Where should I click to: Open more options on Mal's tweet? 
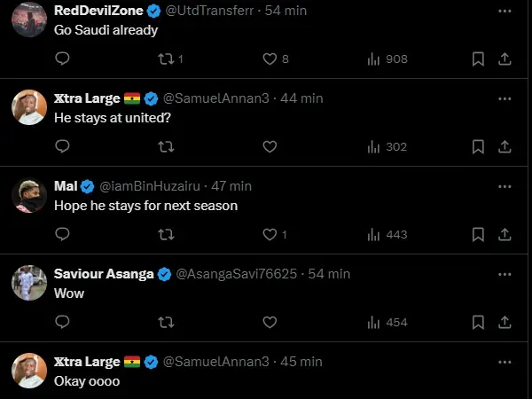point(505,186)
